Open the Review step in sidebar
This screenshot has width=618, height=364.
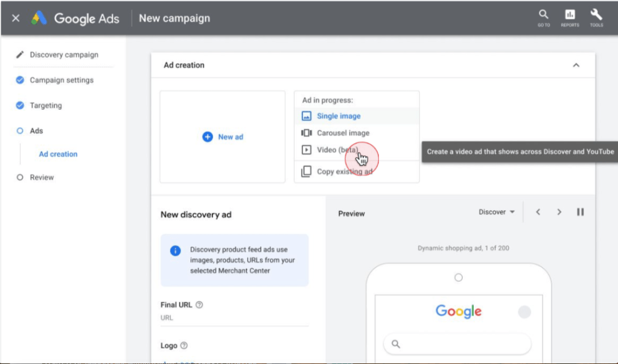click(42, 177)
